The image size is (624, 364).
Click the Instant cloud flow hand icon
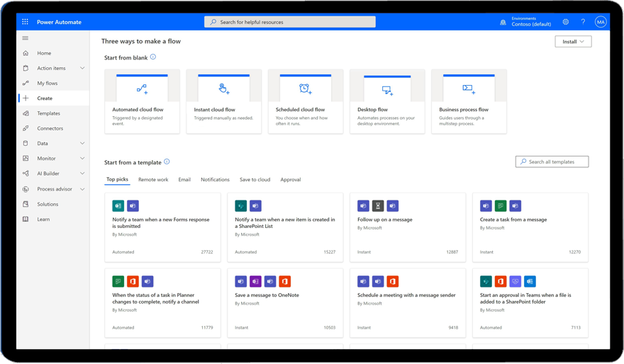tap(224, 89)
